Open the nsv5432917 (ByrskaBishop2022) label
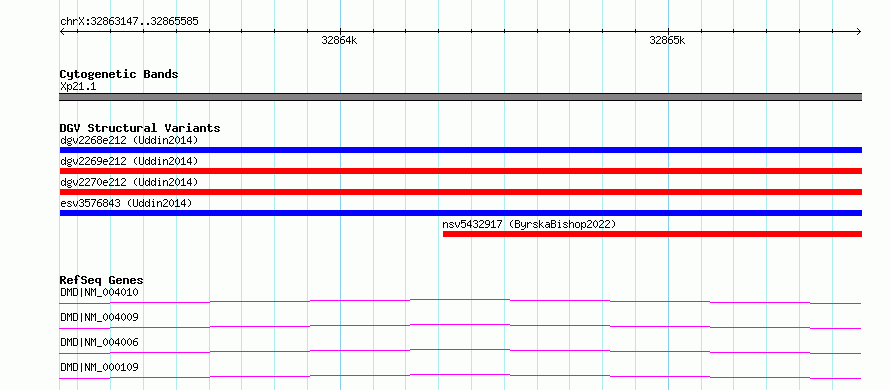890x390 pixels. click(529, 224)
